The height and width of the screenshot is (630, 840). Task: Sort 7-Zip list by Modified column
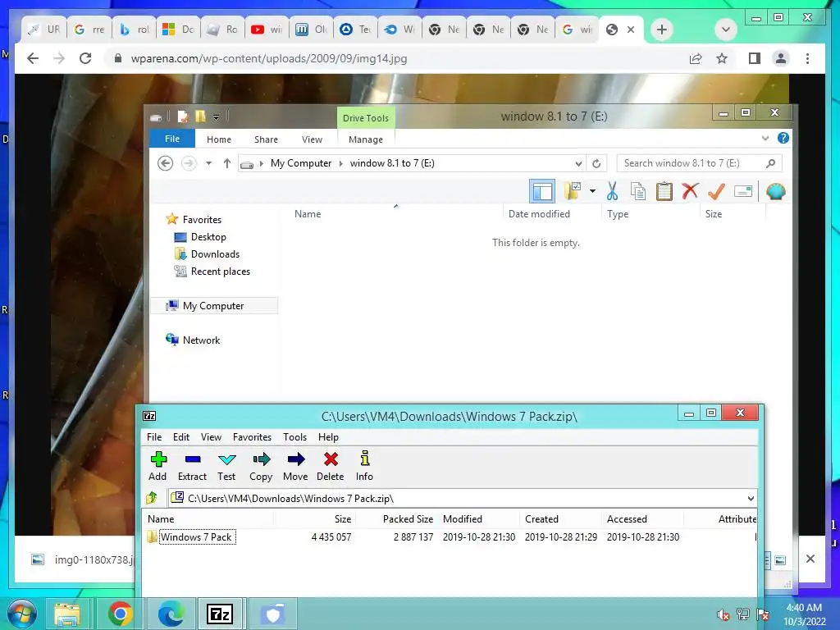tap(479, 519)
